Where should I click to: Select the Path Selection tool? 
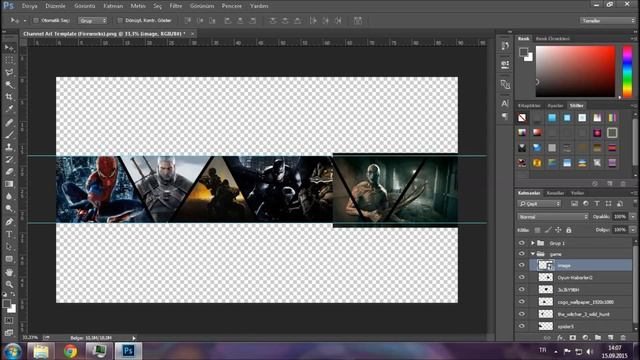(x=9, y=247)
